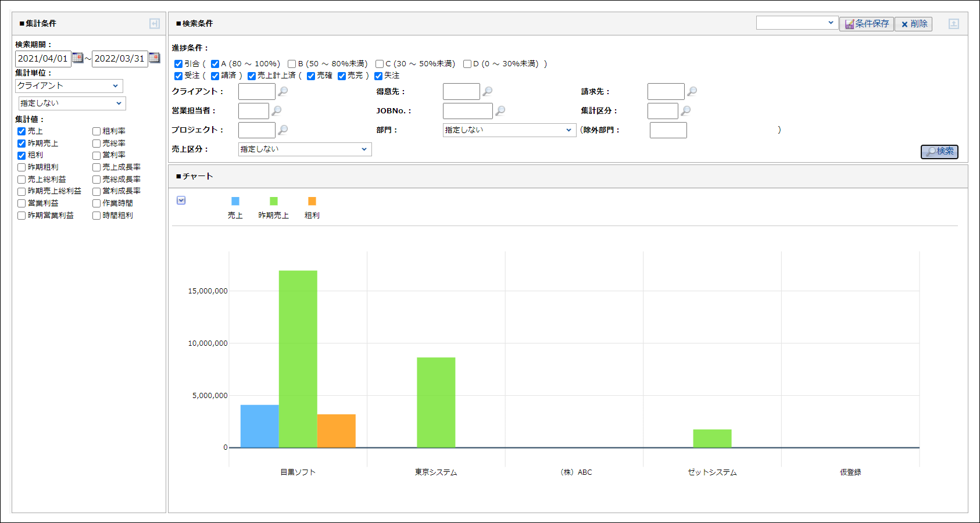
Task: Uncheck the 昨期売上 checkbox
Action: click(22, 144)
